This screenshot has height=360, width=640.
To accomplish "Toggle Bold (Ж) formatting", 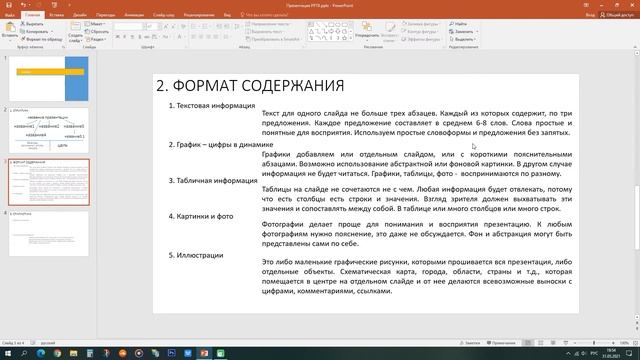I will 118,37.
